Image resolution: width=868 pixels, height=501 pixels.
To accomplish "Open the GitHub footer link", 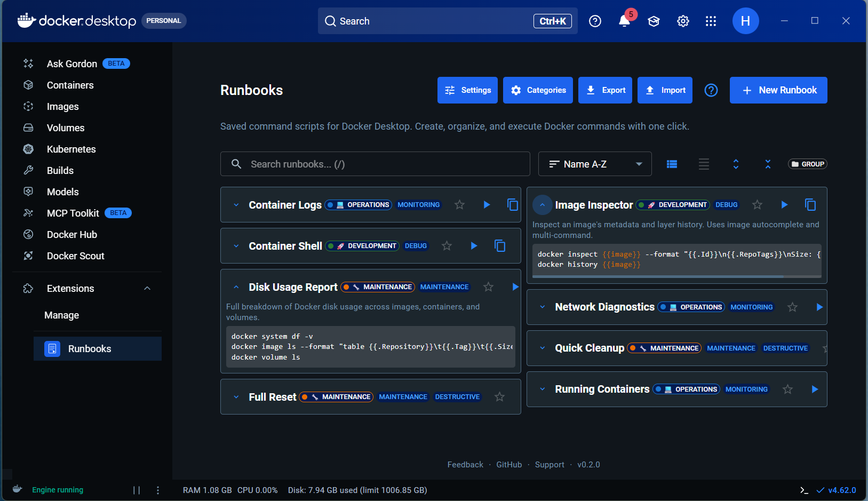I will point(509,465).
